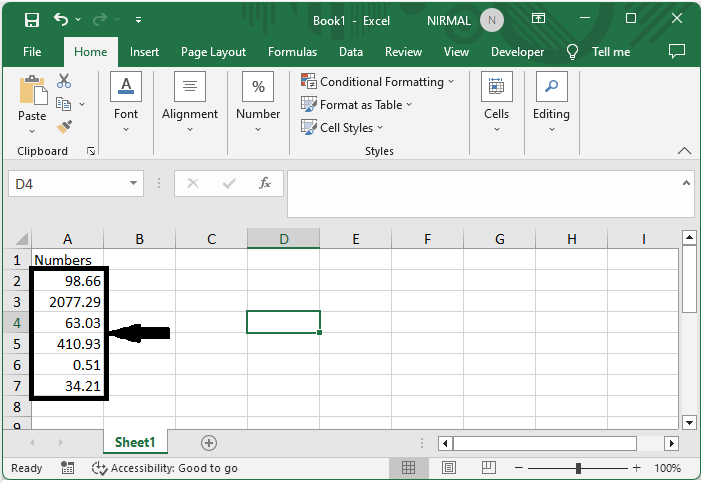Open the Comments speech bubble icon
702x483 pixels.
(676, 51)
